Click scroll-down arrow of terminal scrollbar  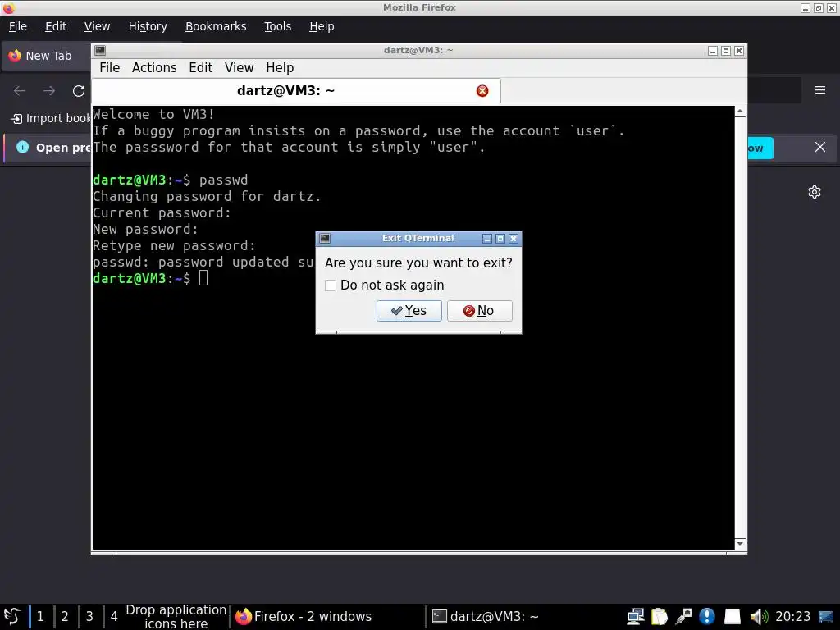pyautogui.click(x=740, y=544)
